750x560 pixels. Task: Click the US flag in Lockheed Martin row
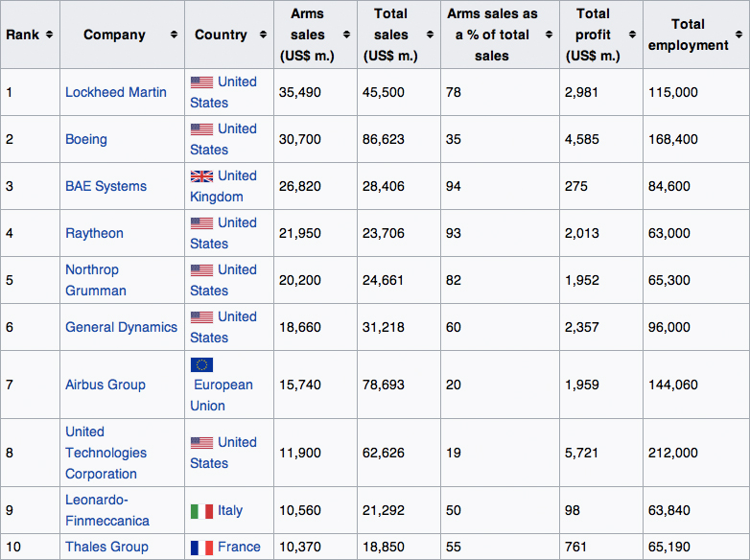201,82
